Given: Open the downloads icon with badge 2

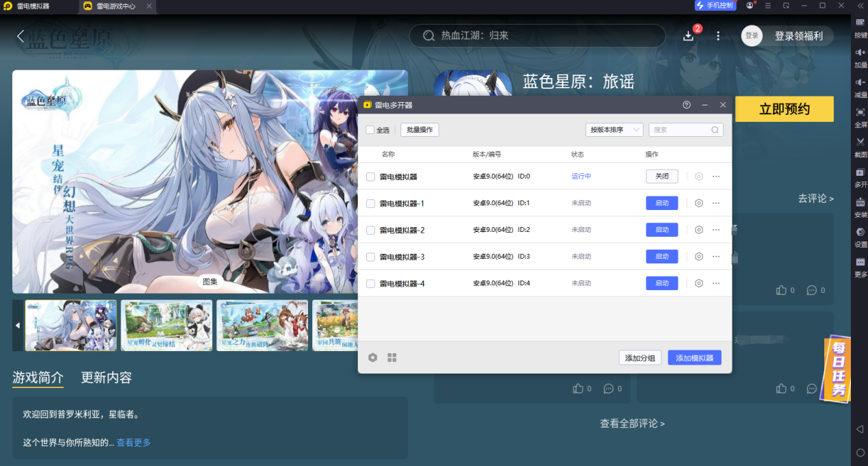Looking at the screenshot, I should coord(689,36).
